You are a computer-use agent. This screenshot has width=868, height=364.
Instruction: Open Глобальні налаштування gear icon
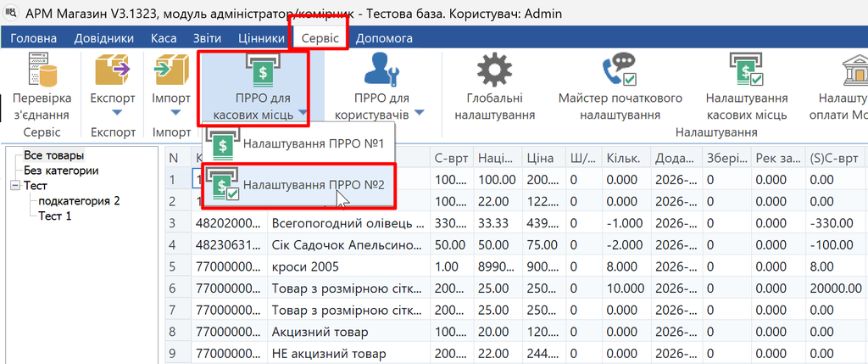click(x=494, y=70)
